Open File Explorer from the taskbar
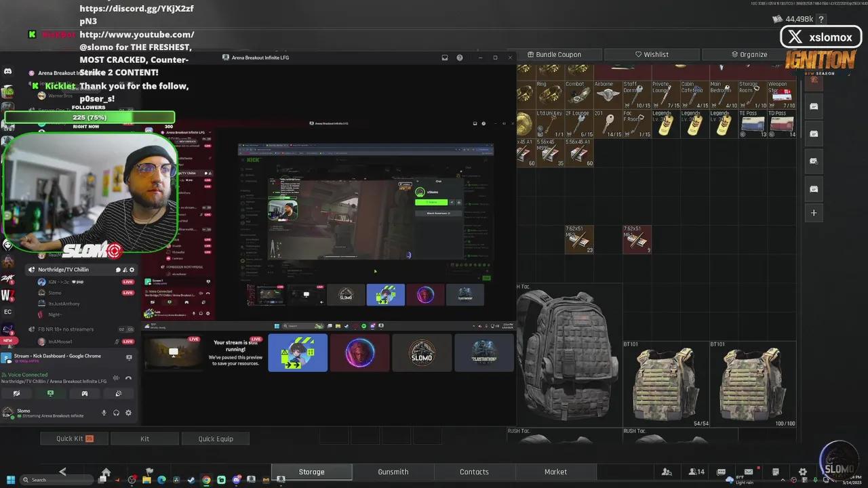Viewport: 868px width, 488px height. tap(146, 480)
